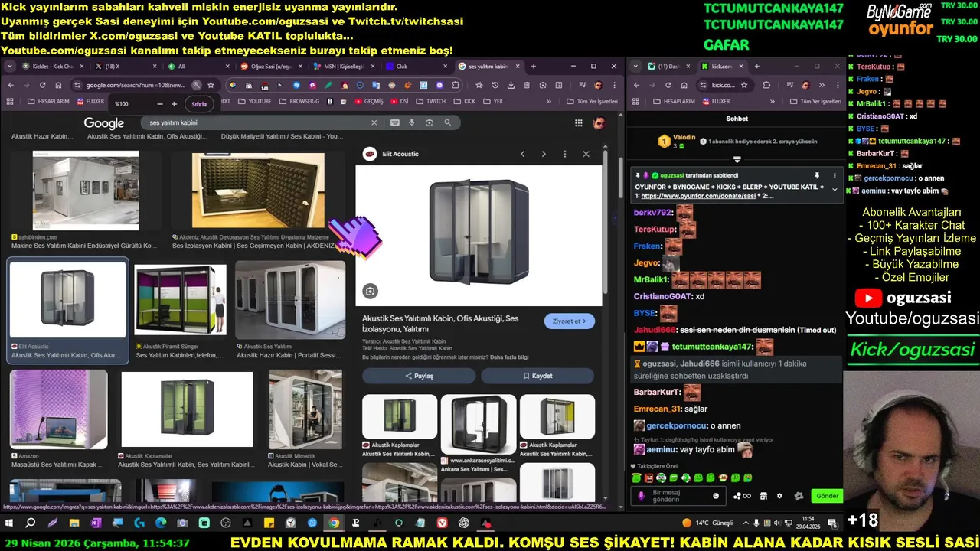
Task: Open Kick chat settings gear icon
Action: (x=779, y=496)
